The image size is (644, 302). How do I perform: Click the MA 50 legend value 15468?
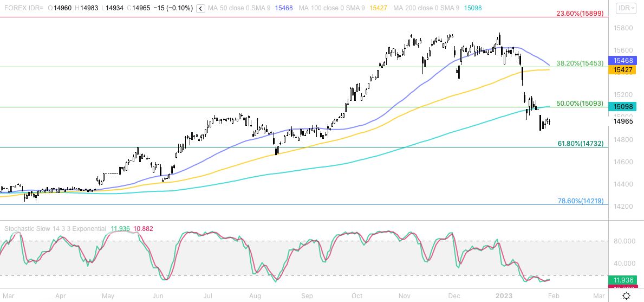tap(283, 8)
